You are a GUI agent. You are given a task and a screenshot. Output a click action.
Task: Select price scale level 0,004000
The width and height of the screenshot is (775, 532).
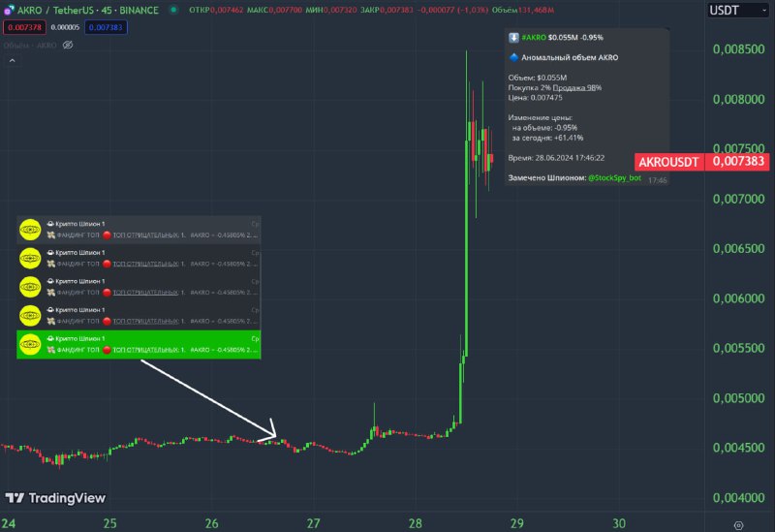(738, 497)
